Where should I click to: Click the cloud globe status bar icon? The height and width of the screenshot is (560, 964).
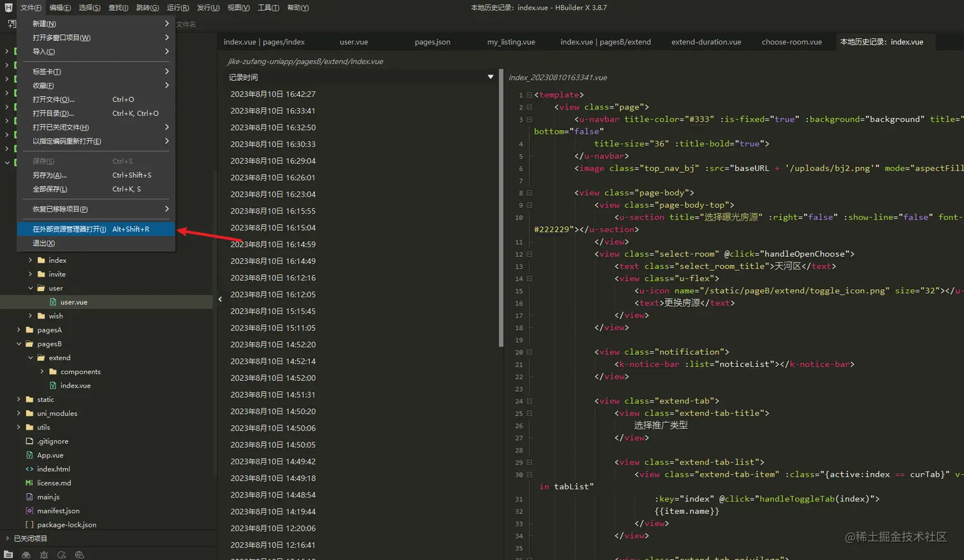pyautogui.click(x=80, y=555)
